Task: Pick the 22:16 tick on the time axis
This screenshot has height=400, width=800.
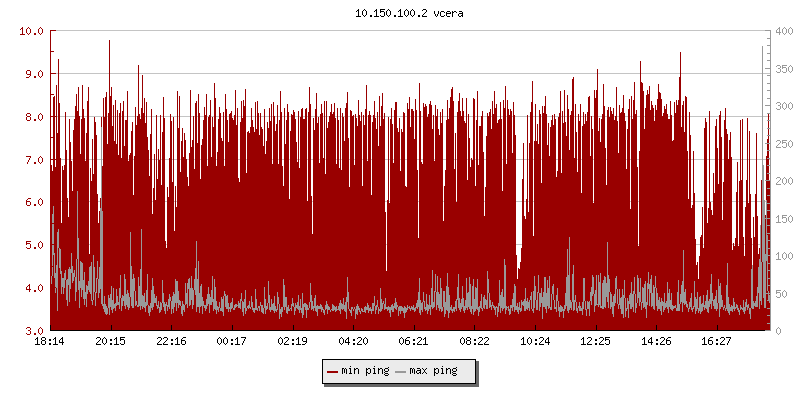Action: pos(171,341)
